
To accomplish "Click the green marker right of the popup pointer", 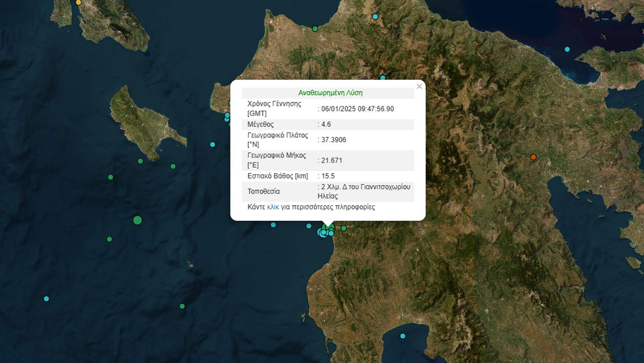I will [x=344, y=228].
